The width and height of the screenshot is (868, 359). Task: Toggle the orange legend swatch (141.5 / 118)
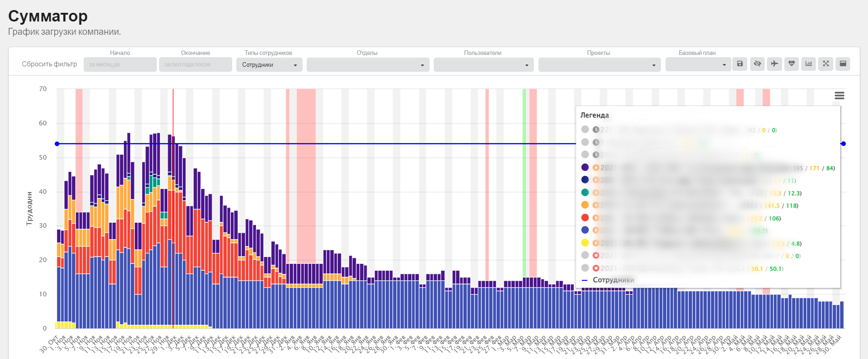585,205
